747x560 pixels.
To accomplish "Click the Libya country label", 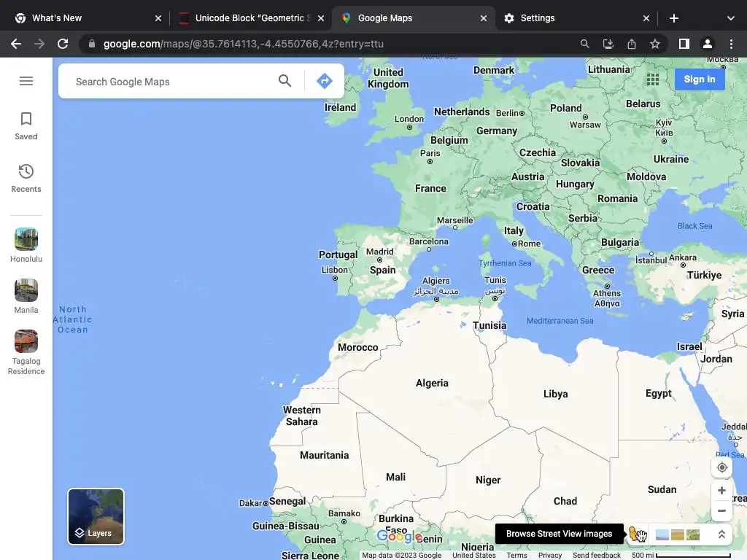I will 555,394.
